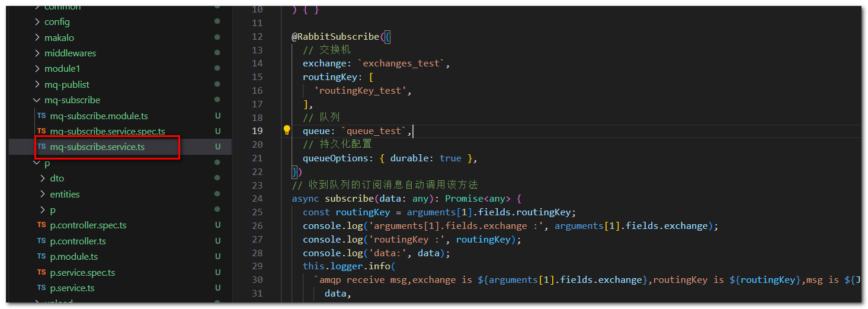The width and height of the screenshot is (868, 309).
Task: Click TS icon of p.service.spec.ts
Action: [41, 272]
